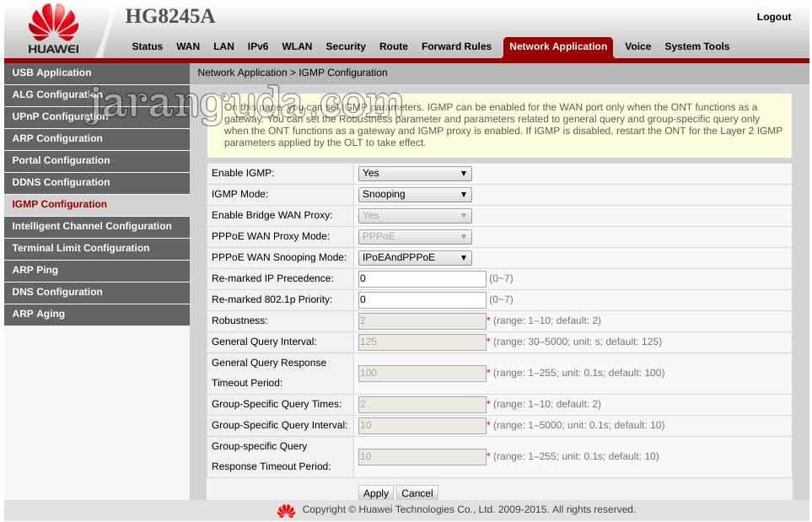Open DNS Configuration in sidebar
Image resolution: width=812 pixels, height=522 pixels.
tap(97, 292)
